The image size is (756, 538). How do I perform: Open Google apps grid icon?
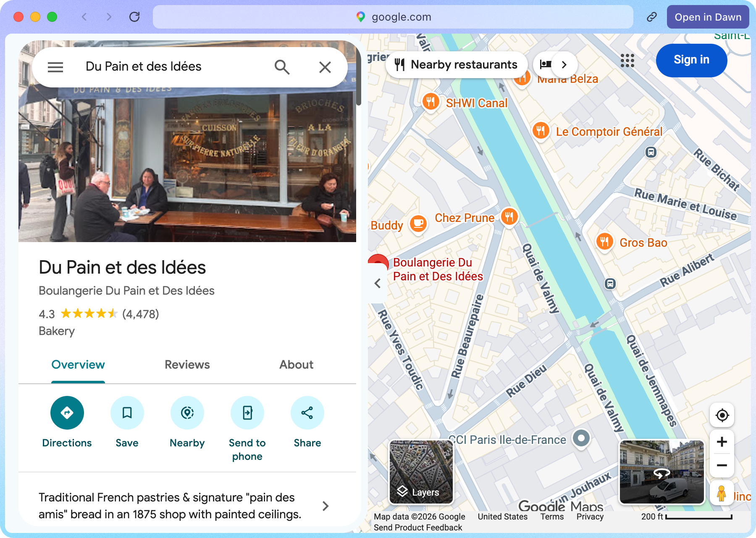tap(627, 61)
